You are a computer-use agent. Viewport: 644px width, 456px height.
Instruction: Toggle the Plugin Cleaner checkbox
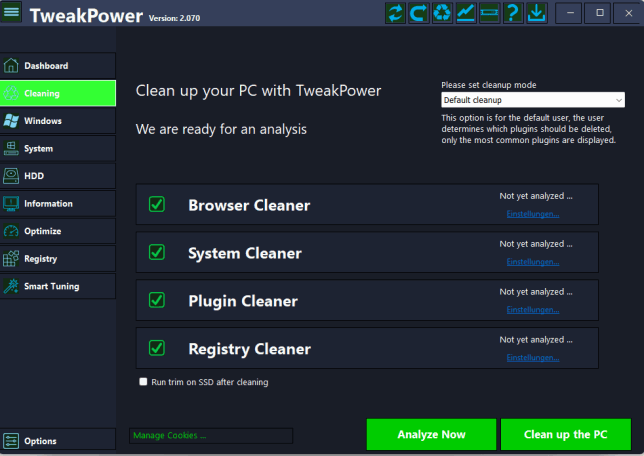coord(157,300)
